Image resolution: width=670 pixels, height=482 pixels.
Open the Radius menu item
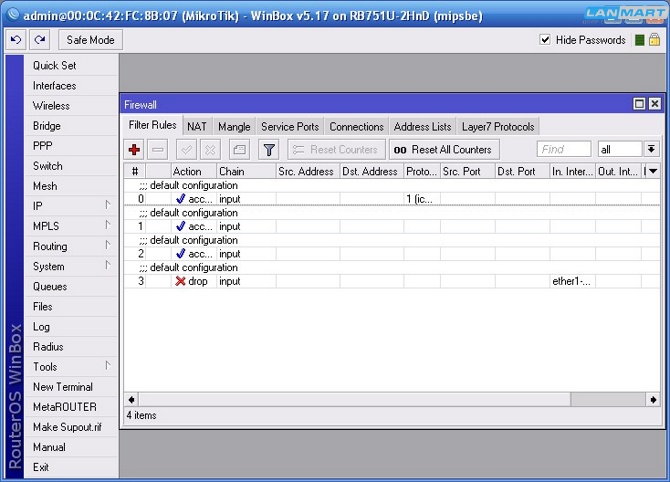click(71, 347)
